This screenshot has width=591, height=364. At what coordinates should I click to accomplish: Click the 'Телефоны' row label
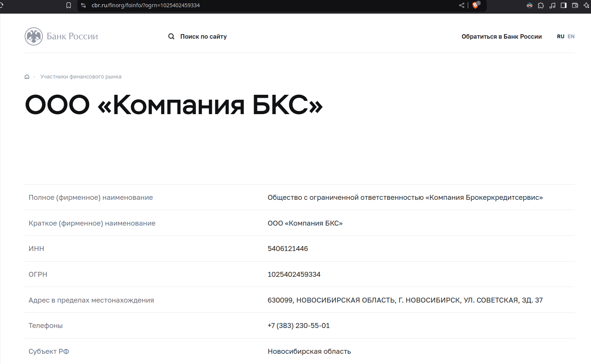(45, 326)
